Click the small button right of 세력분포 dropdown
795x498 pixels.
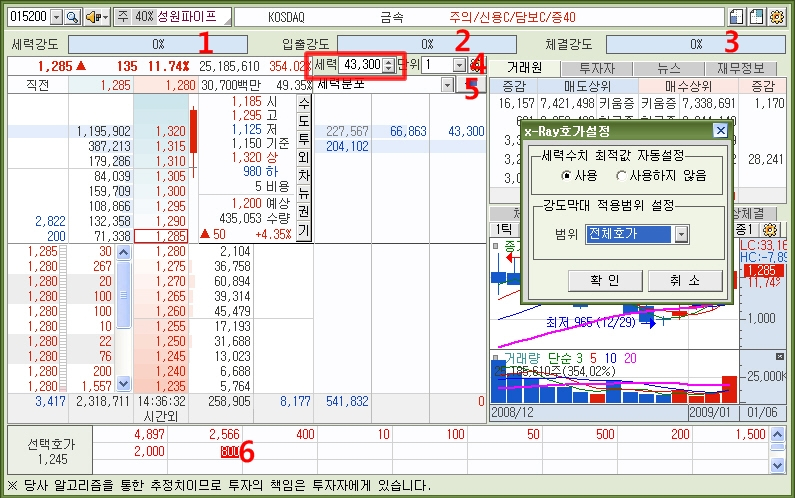tap(472, 85)
